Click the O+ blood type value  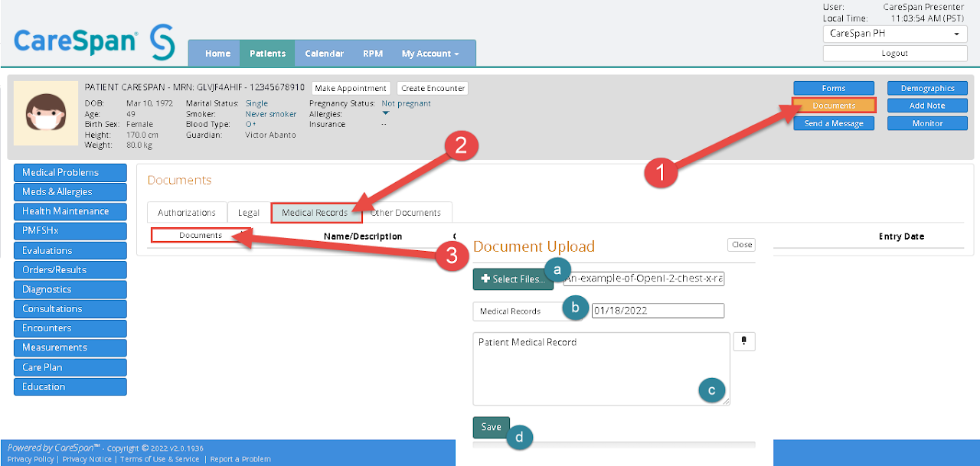point(250,124)
